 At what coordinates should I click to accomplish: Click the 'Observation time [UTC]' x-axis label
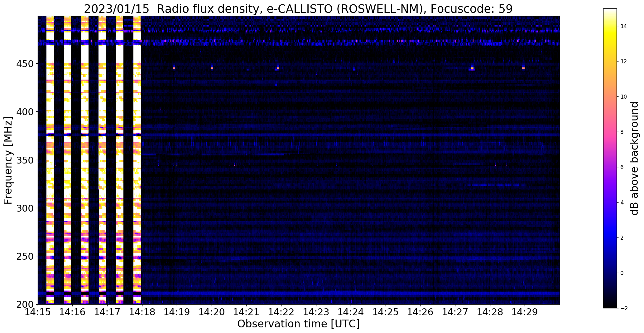[x=298, y=324]
